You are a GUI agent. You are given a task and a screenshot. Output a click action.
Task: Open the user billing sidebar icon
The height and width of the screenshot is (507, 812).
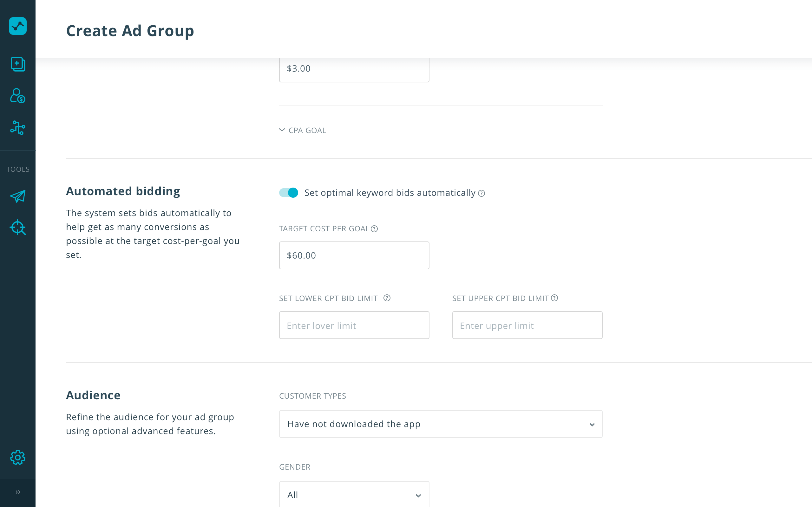point(18,96)
